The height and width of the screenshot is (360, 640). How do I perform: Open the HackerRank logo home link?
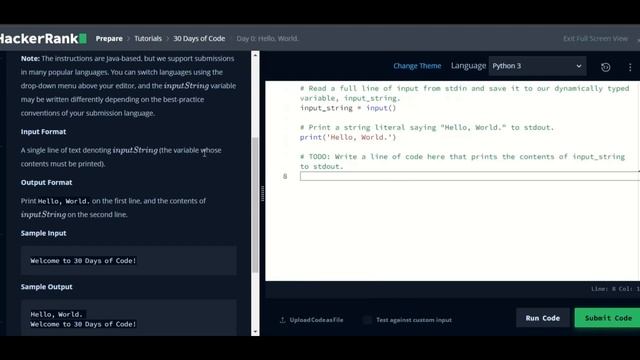(x=43, y=38)
